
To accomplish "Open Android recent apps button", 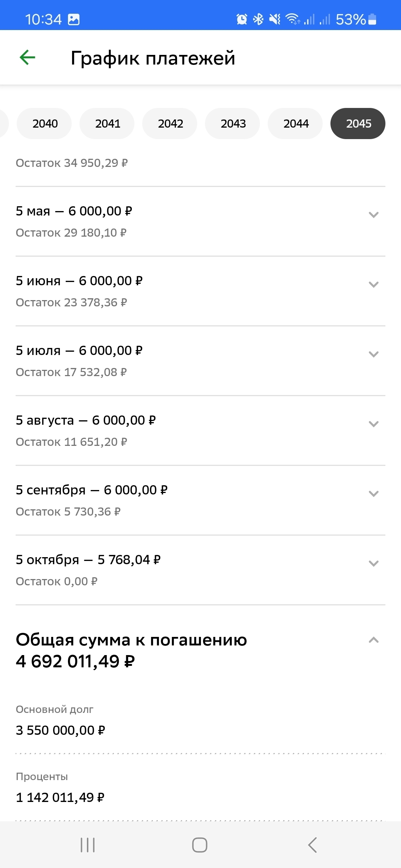I will pos(88,845).
